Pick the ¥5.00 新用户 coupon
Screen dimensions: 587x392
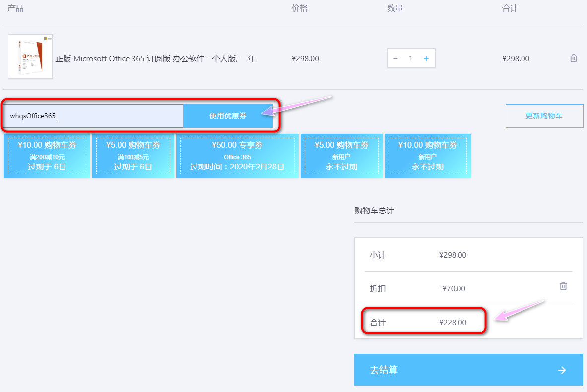341,156
